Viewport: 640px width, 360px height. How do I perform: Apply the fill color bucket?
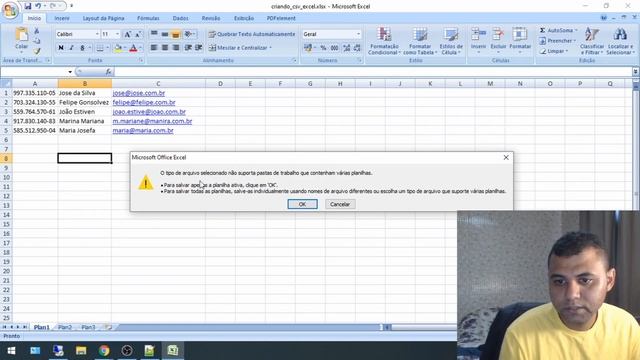click(x=118, y=48)
